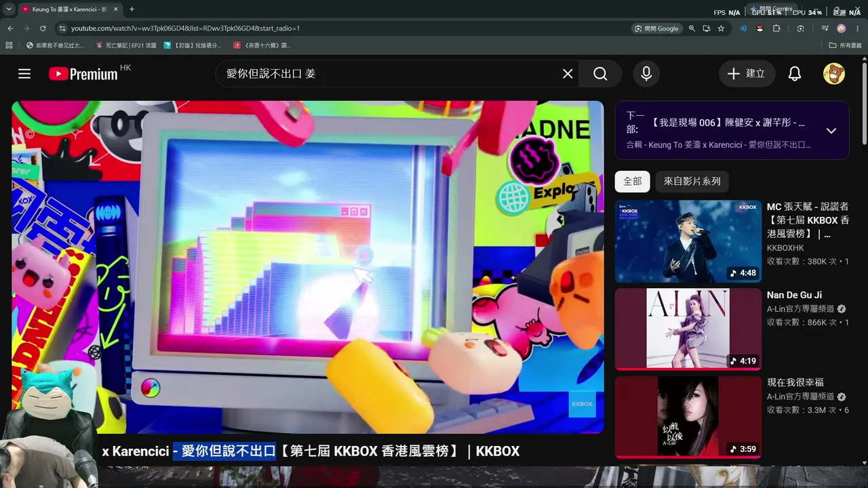Open a new browser tab
The width and height of the screenshot is (868, 488).
pyautogui.click(x=132, y=9)
